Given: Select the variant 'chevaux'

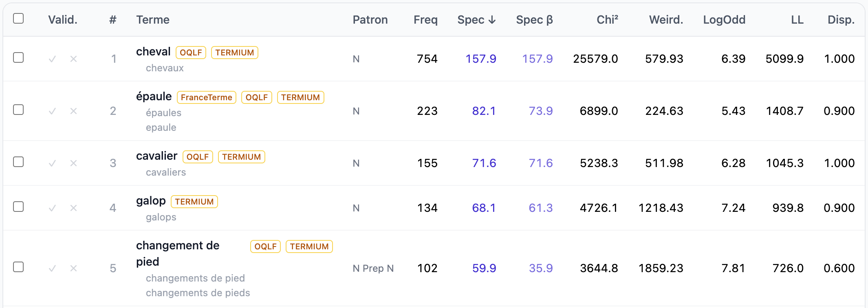Looking at the screenshot, I should (x=165, y=68).
